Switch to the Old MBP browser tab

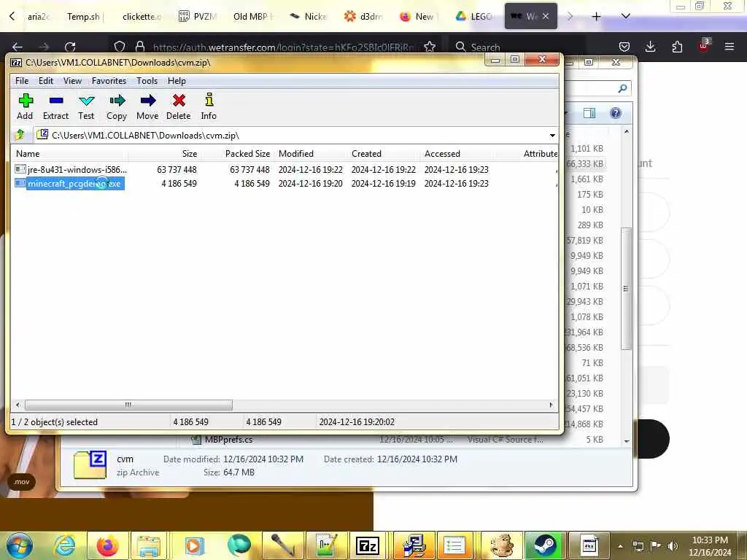click(252, 17)
